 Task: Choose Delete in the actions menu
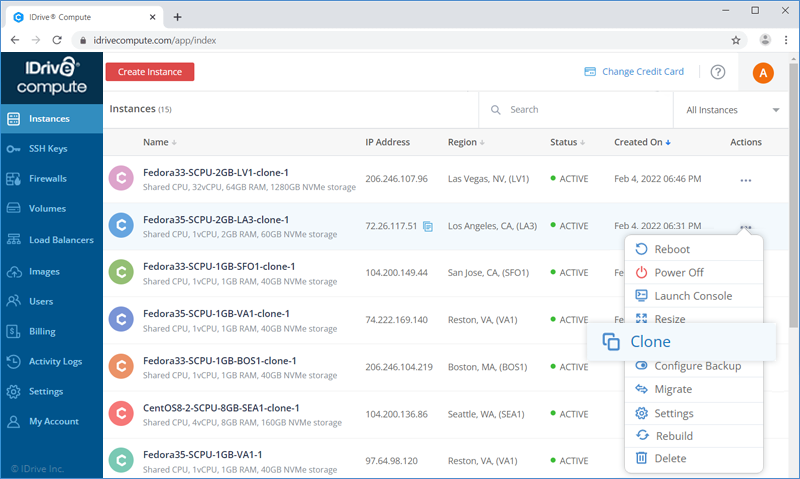(694, 459)
